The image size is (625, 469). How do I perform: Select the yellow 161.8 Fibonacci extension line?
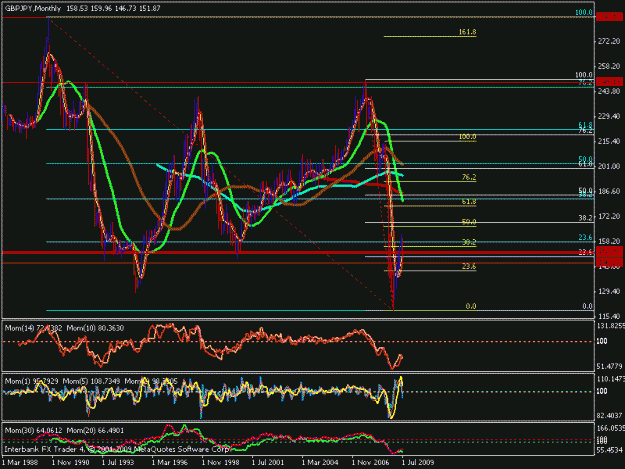pyautogui.click(x=430, y=37)
